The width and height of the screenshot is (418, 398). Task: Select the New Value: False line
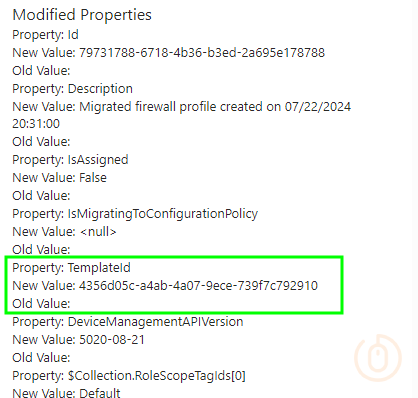[x=59, y=178]
